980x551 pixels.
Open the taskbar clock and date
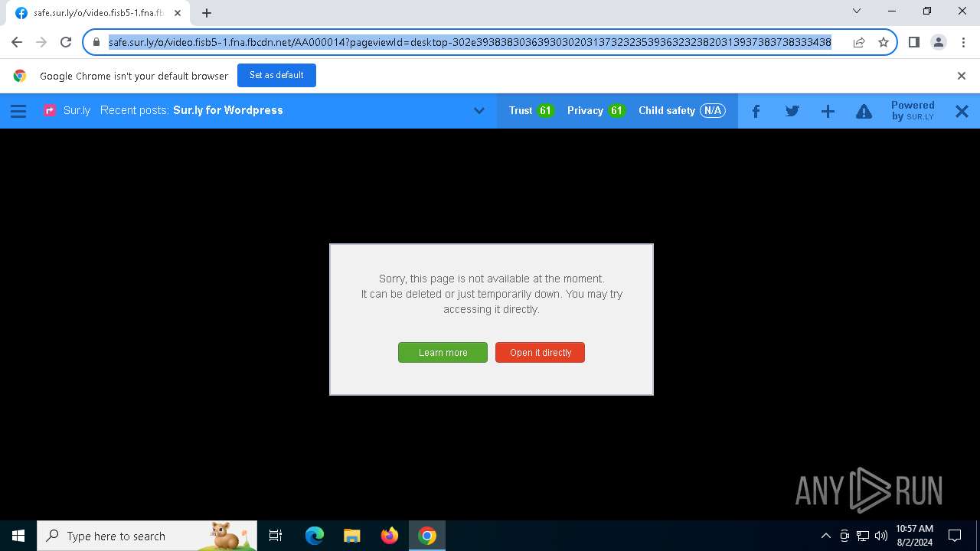pos(914,536)
